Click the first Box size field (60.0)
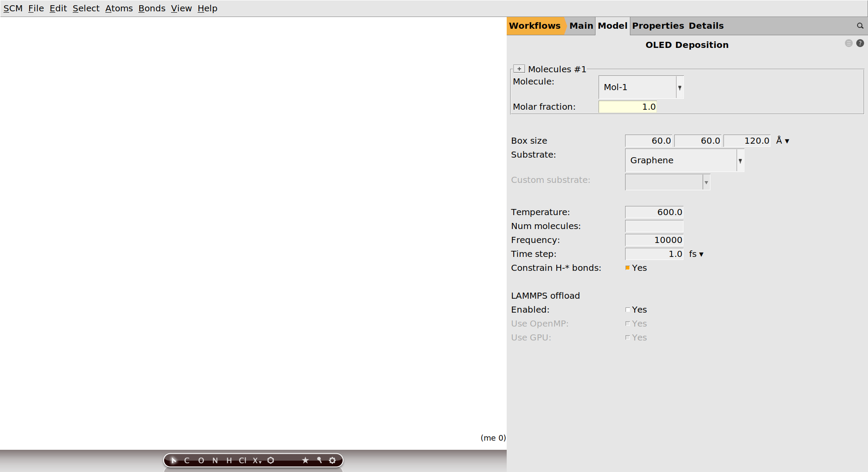868x472 pixels. [x=649, y=141]
